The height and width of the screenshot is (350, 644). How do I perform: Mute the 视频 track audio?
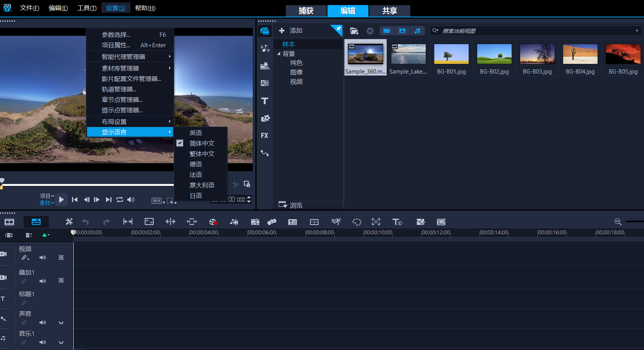43,257
